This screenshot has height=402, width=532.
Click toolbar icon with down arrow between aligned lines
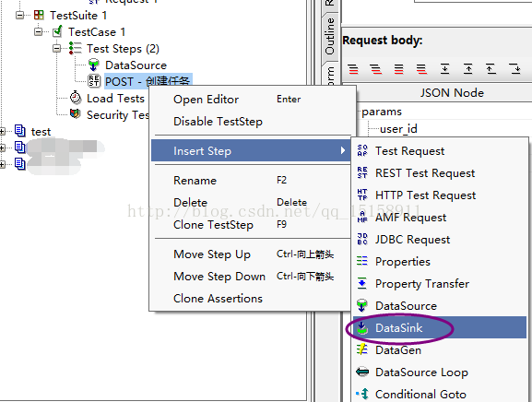444,69
